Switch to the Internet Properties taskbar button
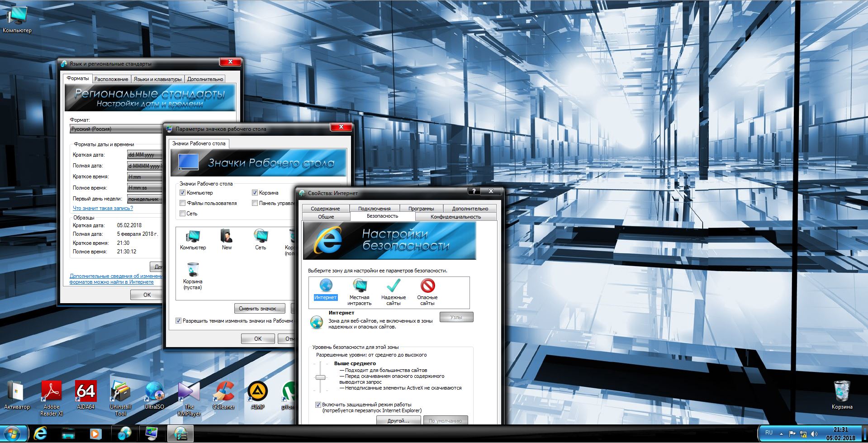This screenshot has height=443, width=868. click(x=180, y=433)
